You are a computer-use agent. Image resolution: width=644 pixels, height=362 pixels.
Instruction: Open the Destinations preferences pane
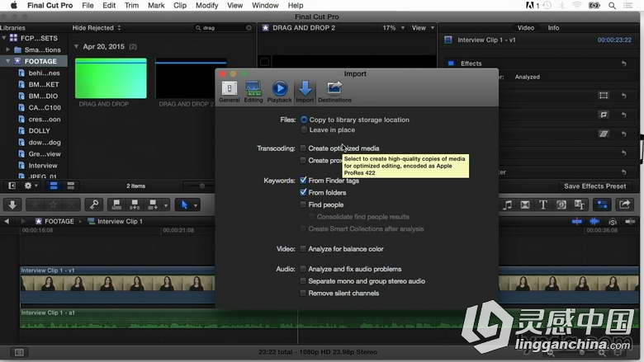click(x=334, y=92)
